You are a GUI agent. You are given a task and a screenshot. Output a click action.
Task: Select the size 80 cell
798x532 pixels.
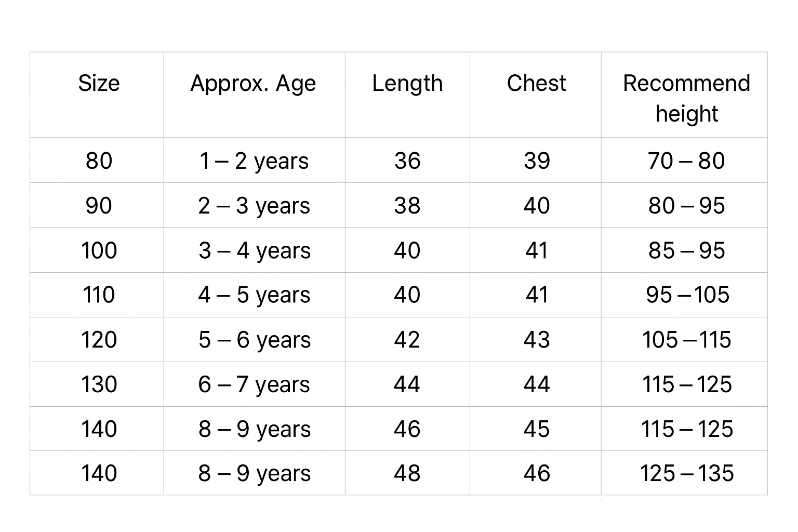click(x=99, y=161)
